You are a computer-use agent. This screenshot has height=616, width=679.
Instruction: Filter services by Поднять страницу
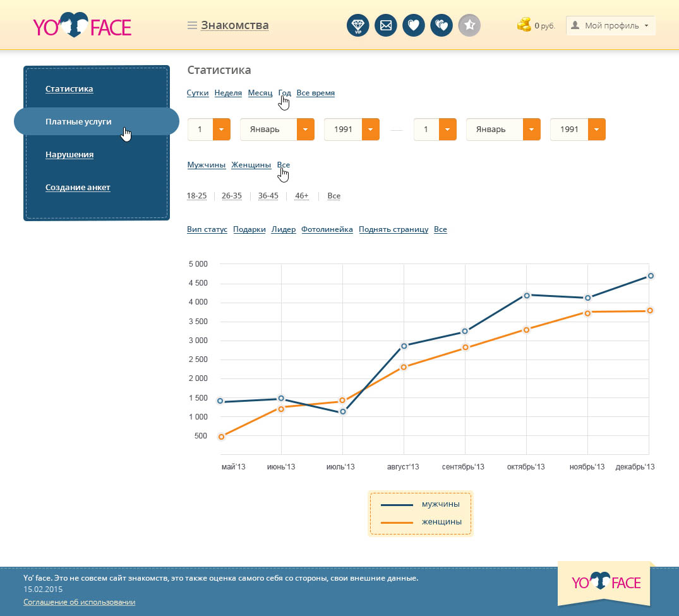coord(394,229)
